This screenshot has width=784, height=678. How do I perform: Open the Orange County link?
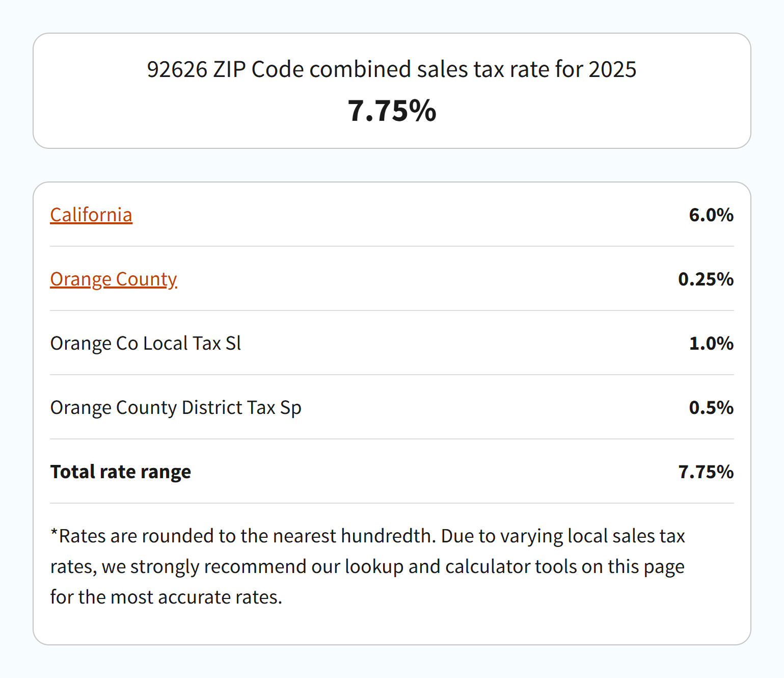(x=114, y=279)
